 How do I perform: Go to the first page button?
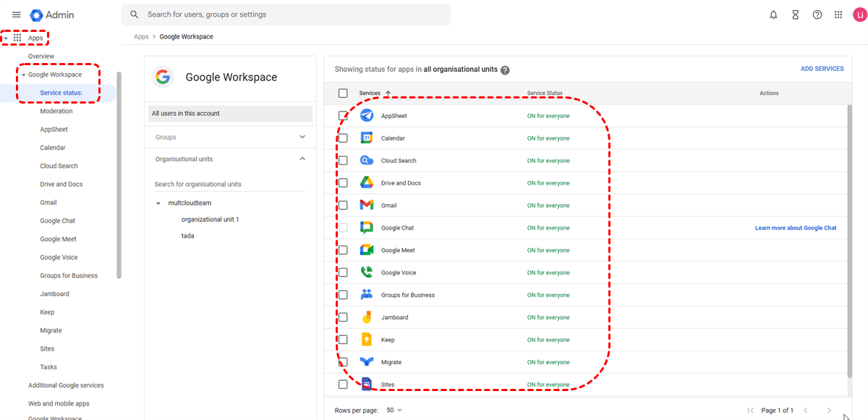[x=750, y=411]
